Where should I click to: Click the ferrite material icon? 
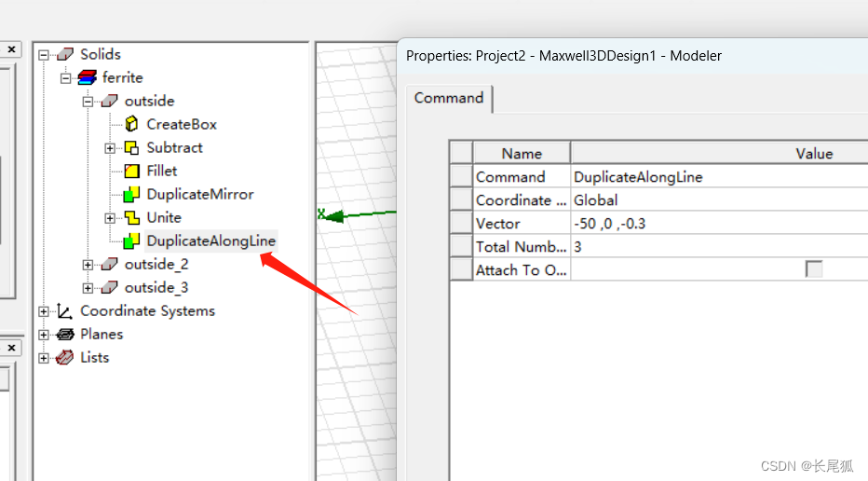pyautogui.click(x=87, y=77)
